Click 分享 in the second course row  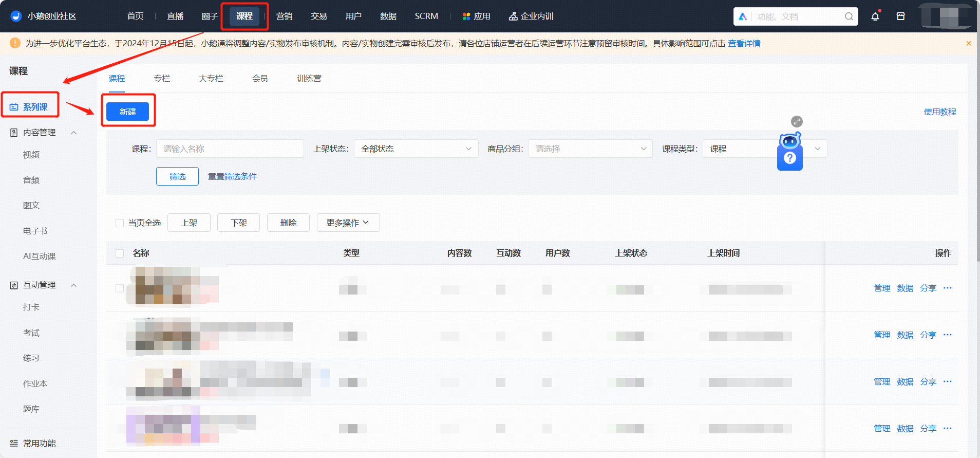tap(928, 335)
